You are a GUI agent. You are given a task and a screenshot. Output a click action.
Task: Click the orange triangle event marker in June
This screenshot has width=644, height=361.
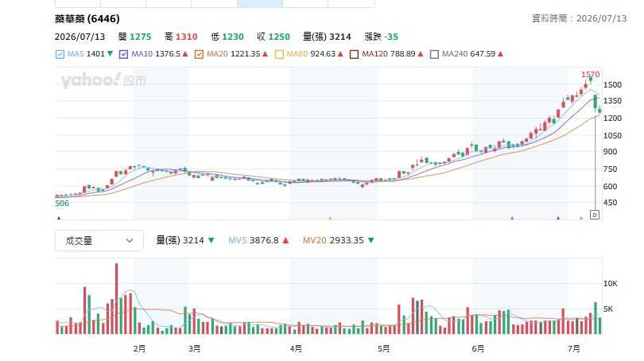coord(512,218)
